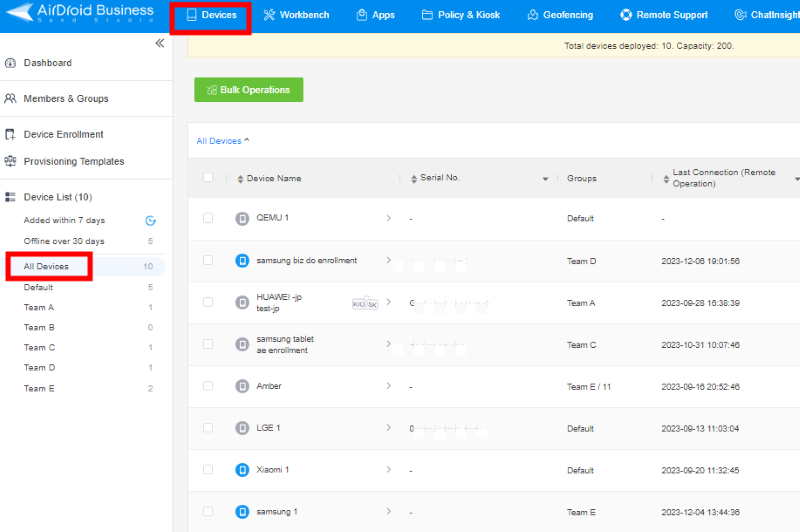The image size is (800, 532).
Task: Sort by Device Name using the sort arrows
Action: click(x=240, y=179)
